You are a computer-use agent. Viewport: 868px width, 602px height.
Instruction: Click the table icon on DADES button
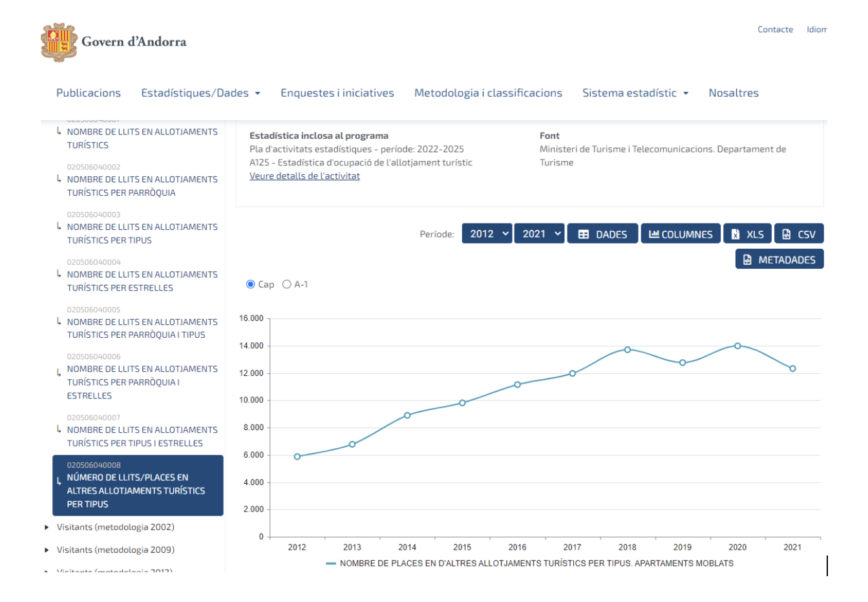(584, 234)
